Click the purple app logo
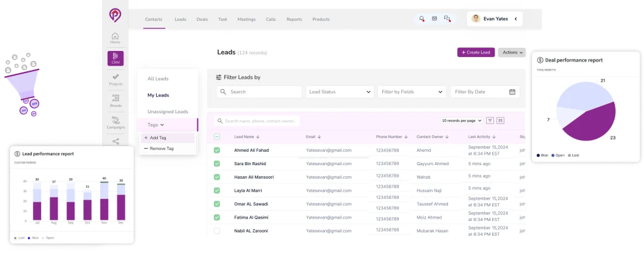Screen dimensions: 644x253 [116, 15]
